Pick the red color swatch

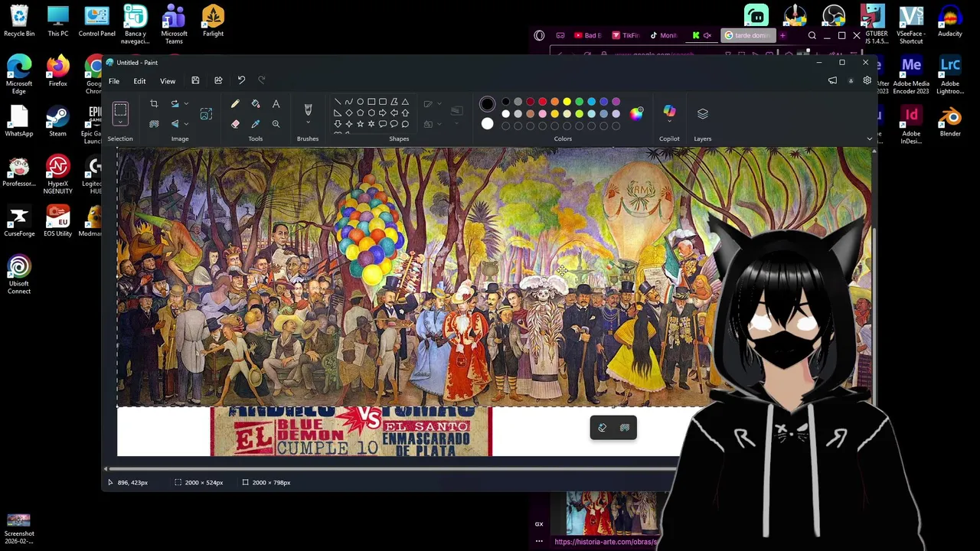[x=542, y=102]
